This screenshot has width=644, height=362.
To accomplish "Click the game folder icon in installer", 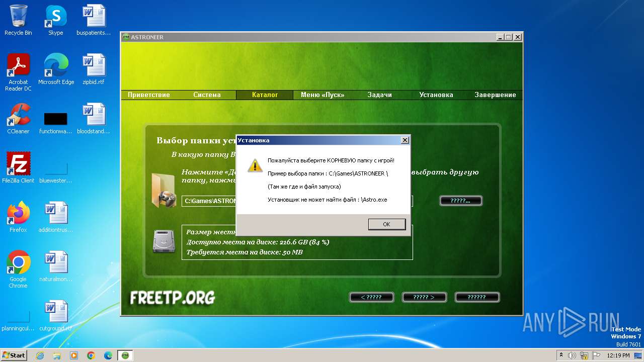I will (164, 190).
